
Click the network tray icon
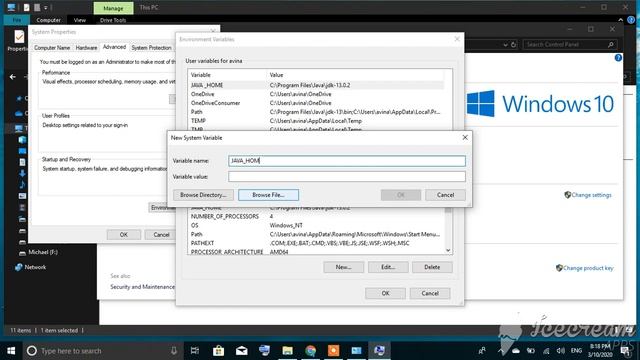pyautogui.click(x=546, y=351)
